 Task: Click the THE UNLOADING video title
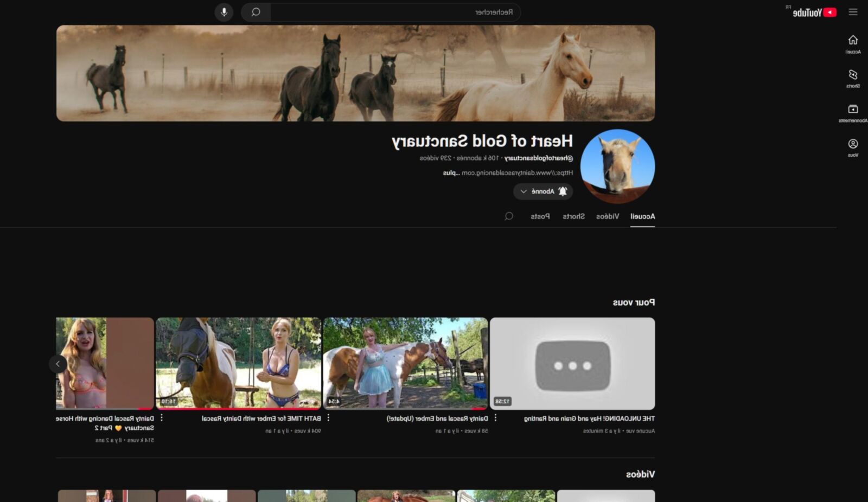tap(589, 419)
